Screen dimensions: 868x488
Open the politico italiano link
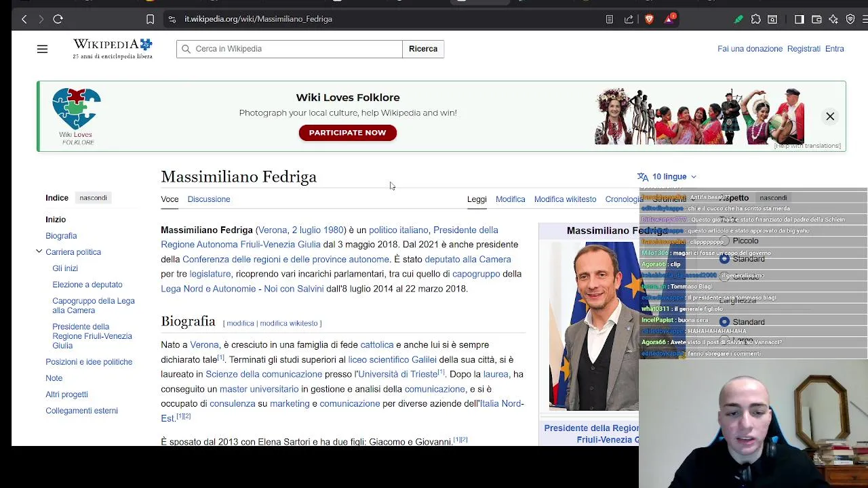[x=398, y=230]
